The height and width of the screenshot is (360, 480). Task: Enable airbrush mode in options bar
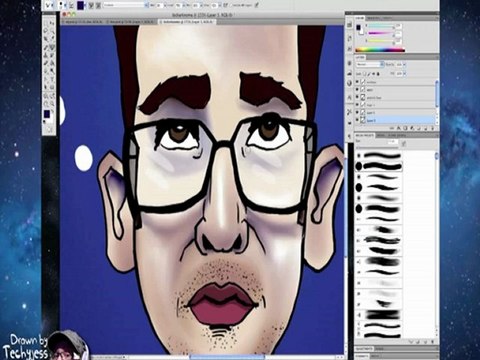point(226,5)
